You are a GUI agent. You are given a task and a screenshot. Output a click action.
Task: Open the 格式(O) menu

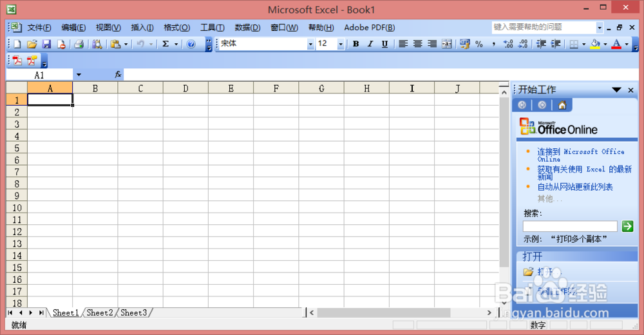click(176, 28)
